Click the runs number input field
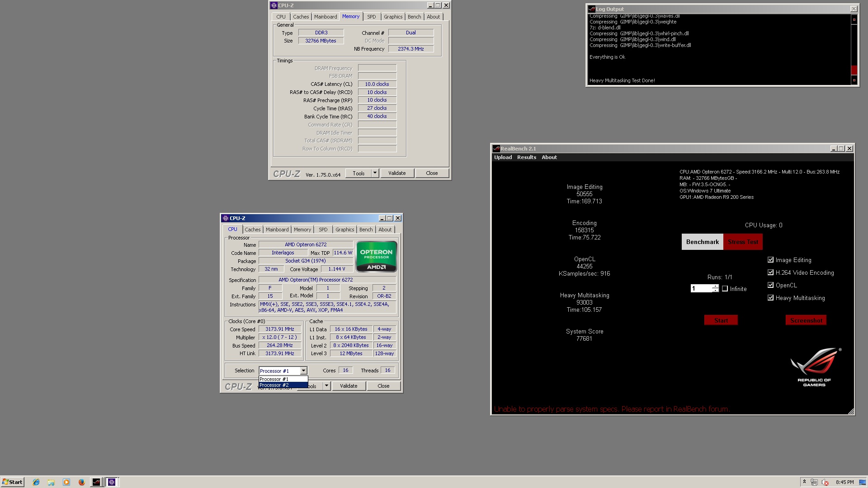Image resolution: width=868 pixels, height=488 pixels. tap(701, 288)
